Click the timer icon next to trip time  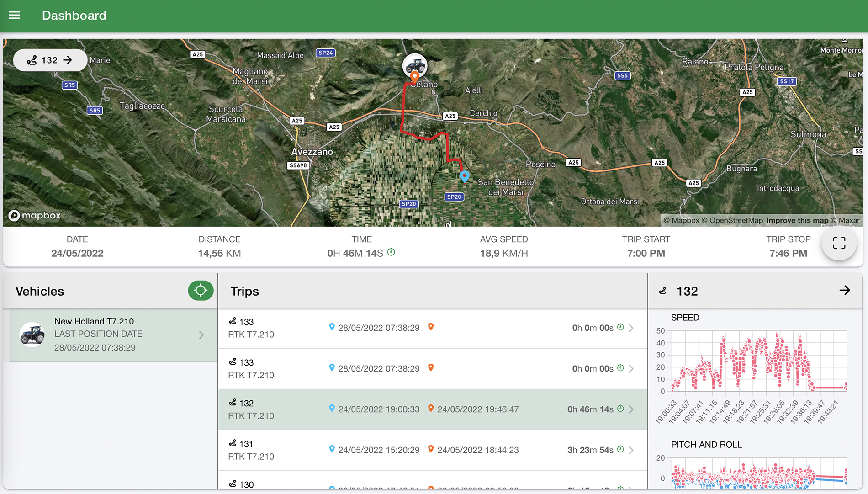click(x=391, y=252)
